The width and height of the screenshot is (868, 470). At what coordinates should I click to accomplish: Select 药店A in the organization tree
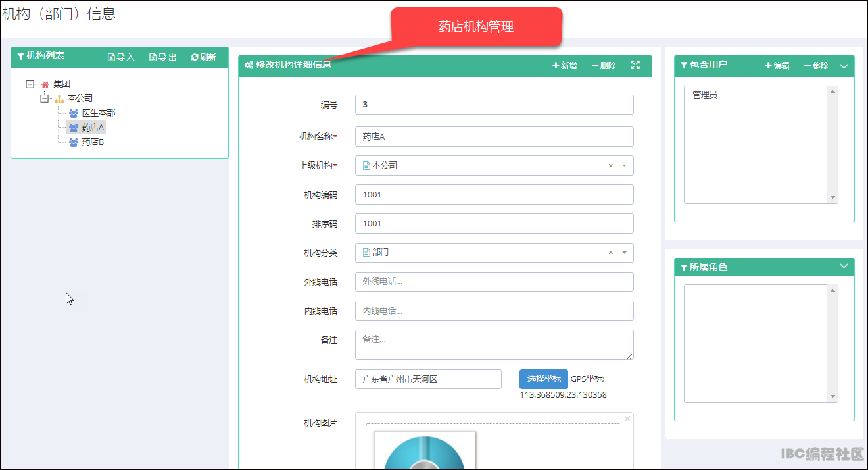tap(93, 128)
